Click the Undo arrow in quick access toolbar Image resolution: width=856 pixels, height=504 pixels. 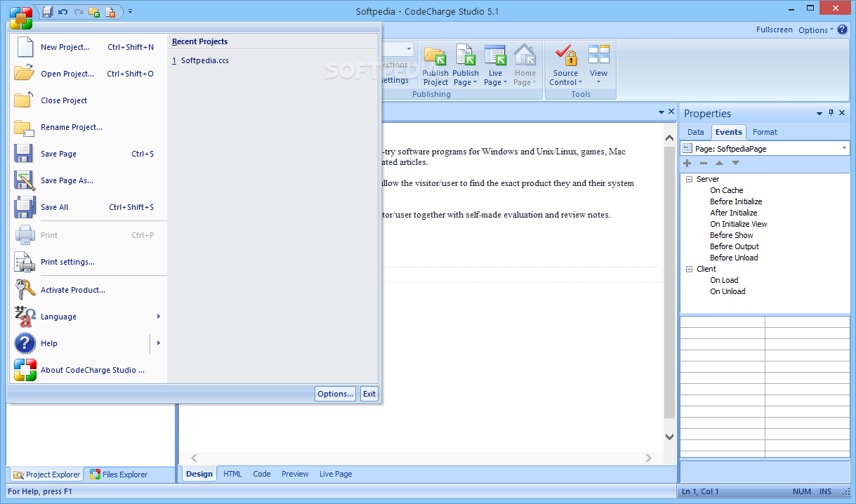tap(62, 11)
